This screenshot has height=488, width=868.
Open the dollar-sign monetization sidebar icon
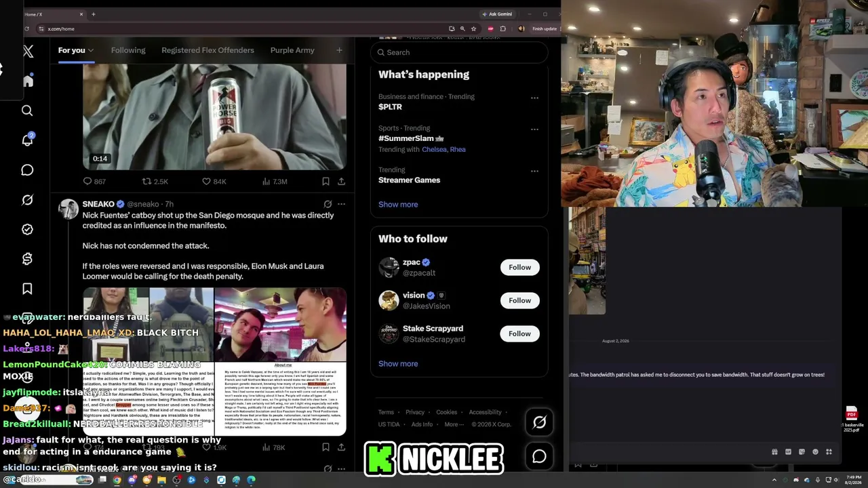tap(27, 259)
